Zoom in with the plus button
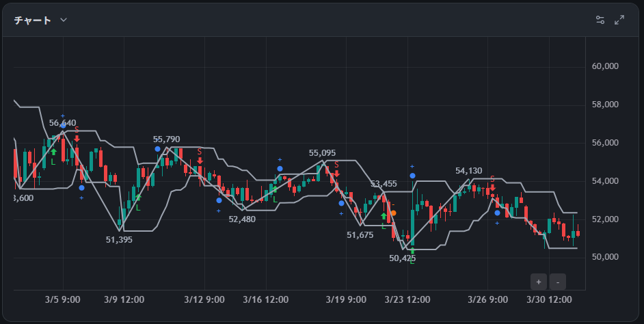This screenshot has width=644, height=324. click(539, 282)
